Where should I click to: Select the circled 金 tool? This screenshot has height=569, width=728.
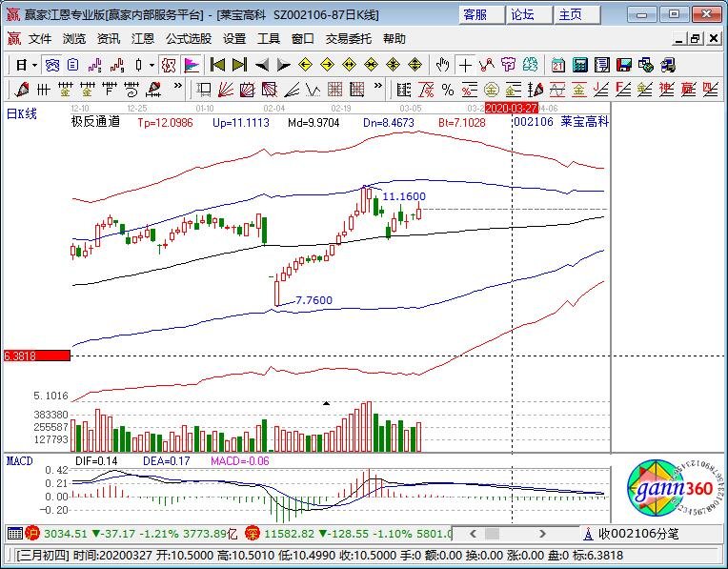pyautogui.click(x=492, y=90)
